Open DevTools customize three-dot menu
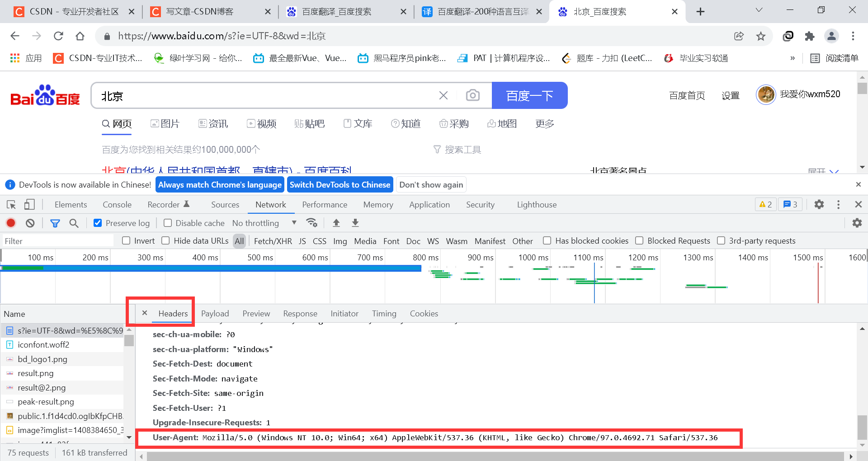Image resolution: width=868 pixels, height=461 pixels. [x=838, y=204]
